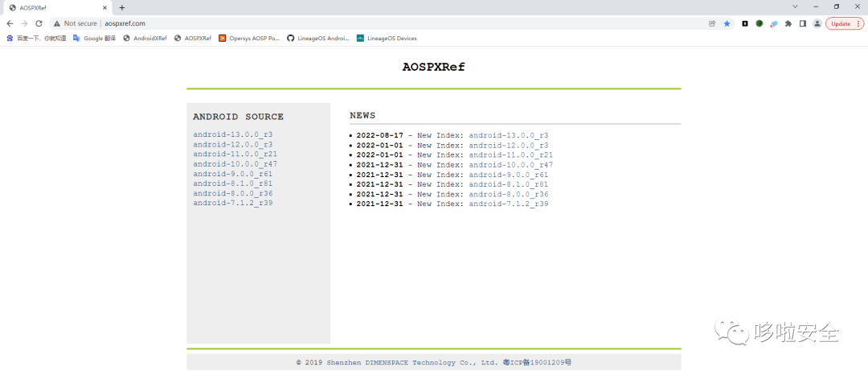Screen dimensions: 868x371
Task: Reload the current page
Action: (x=39, y=24)
